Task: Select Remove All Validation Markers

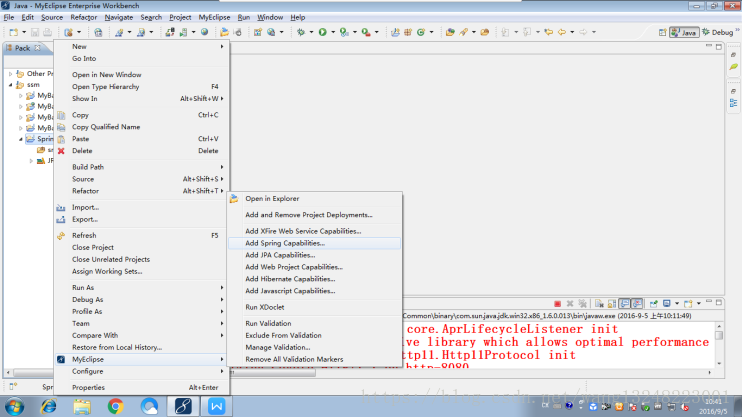Action: (314, 359)
